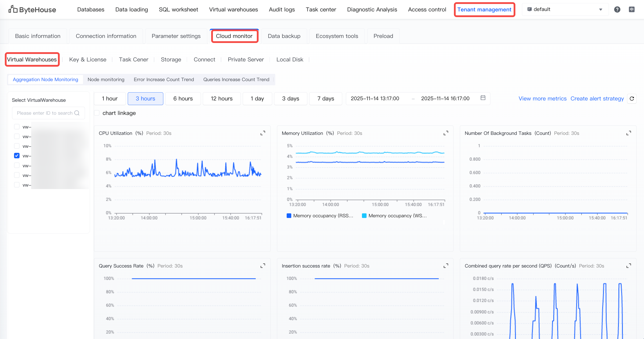
Task: Expand the Query Success Rate chart
Action: (x=263, y=266)
